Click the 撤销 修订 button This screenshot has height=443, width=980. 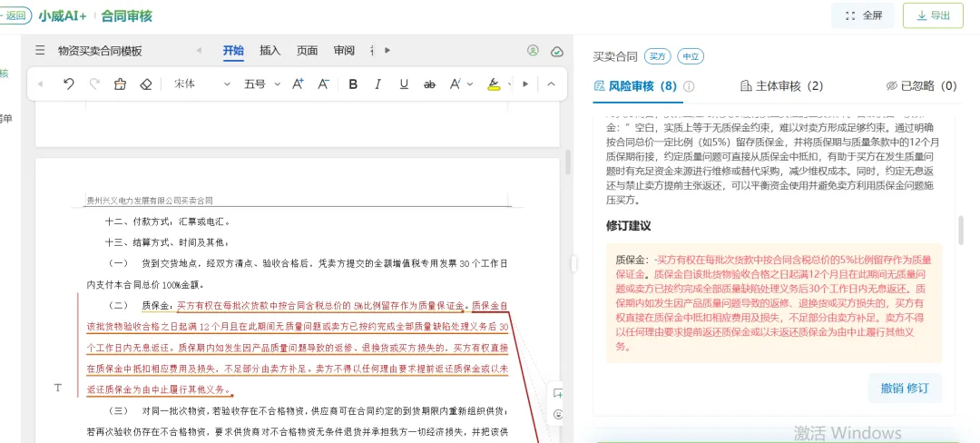tap(905, 388)
